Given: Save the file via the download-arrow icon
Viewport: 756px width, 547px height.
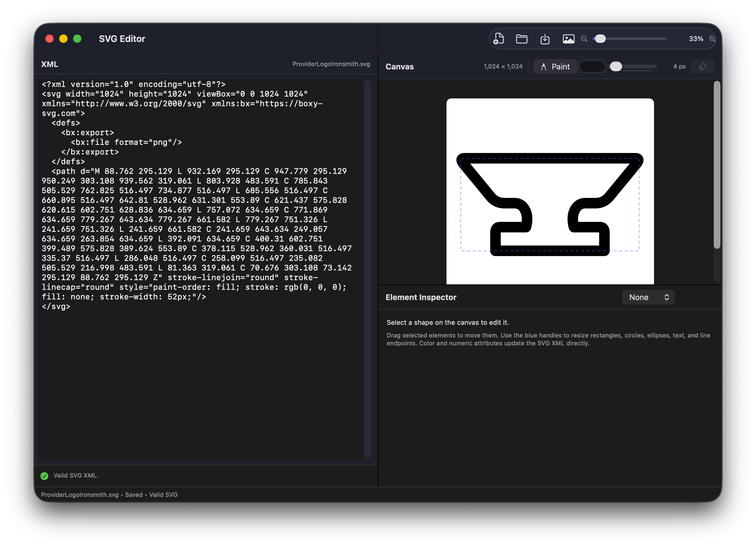Looking at the screenshot, I should [545, 39].
